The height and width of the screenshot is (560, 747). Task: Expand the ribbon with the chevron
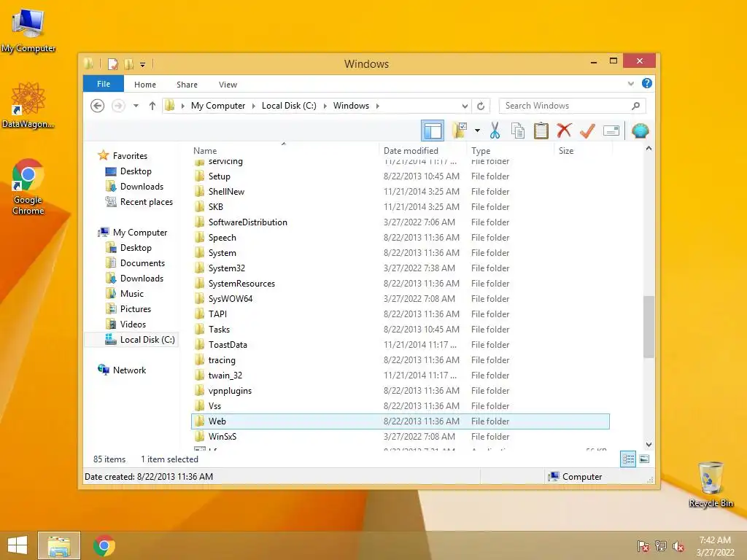tap(631, 83)
